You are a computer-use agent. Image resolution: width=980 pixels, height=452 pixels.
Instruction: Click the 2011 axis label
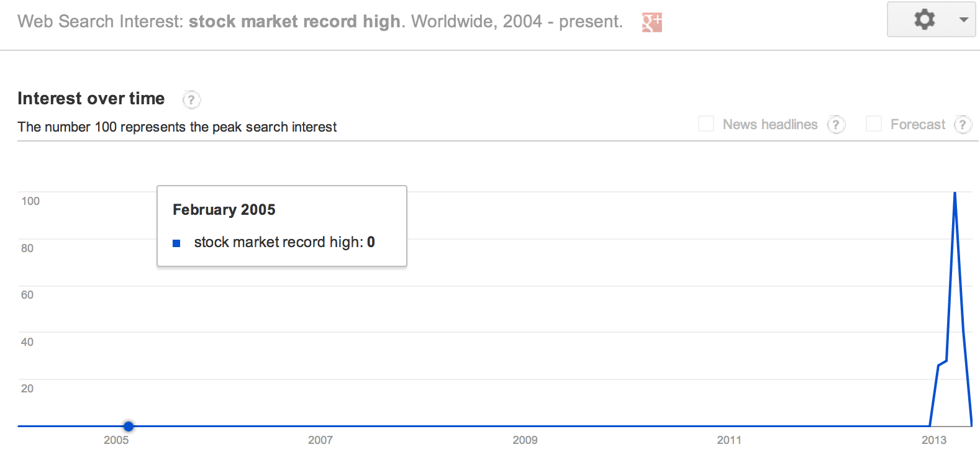pos(729,440)
